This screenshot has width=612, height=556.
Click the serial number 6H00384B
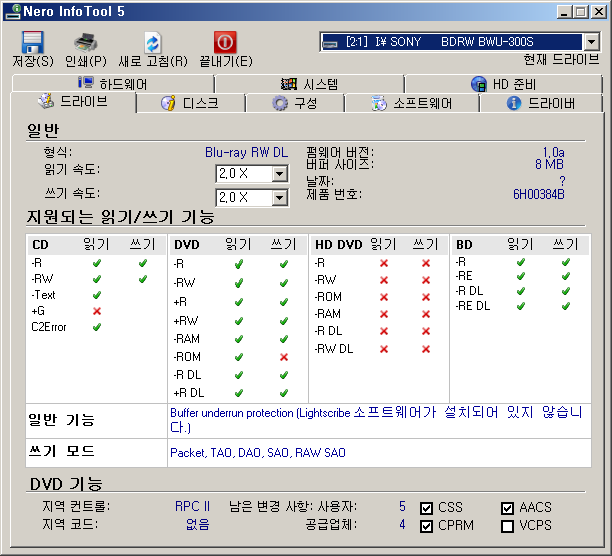pos(538,194)
